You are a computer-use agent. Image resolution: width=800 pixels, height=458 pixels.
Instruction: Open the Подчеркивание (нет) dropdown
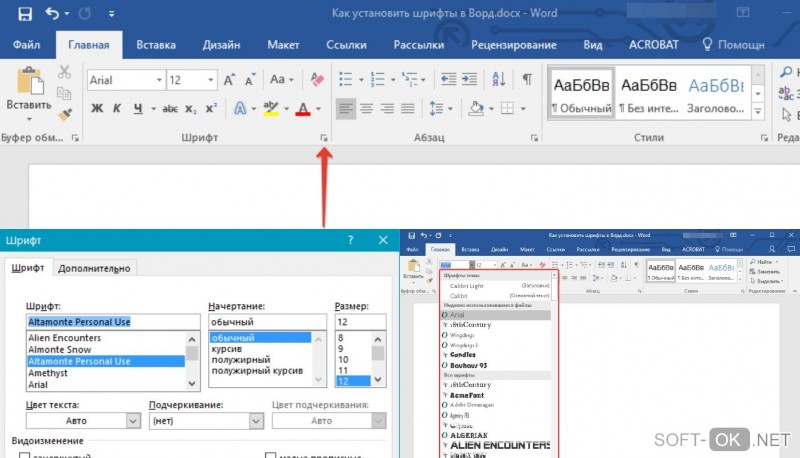256,421
